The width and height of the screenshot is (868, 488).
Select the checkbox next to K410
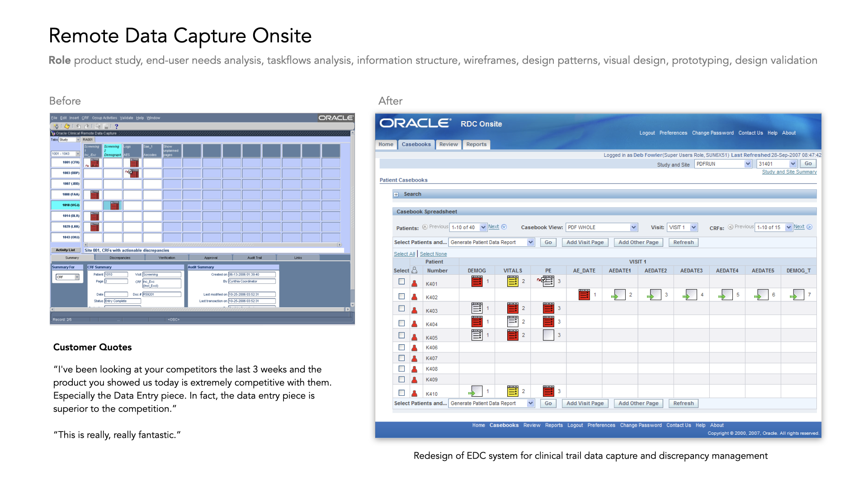pyautogui.click(x=401, y=393)
